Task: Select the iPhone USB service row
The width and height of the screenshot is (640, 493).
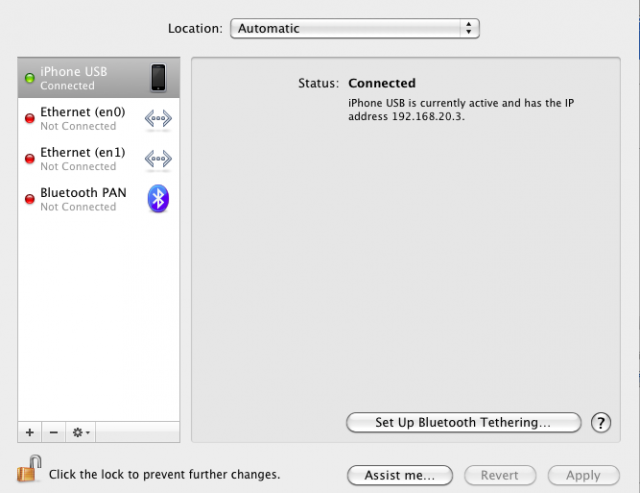Action: (x=99, y=78)
